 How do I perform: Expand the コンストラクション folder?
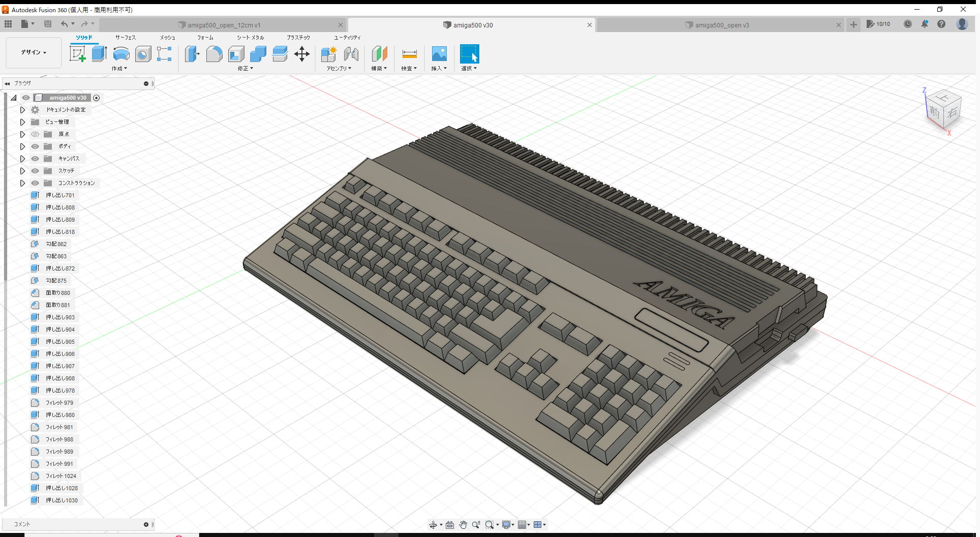(x=22, y=183)
